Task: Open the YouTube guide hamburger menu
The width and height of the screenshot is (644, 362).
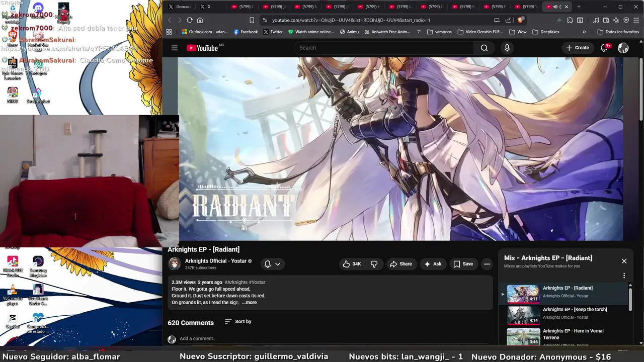Action: point(174,48)
